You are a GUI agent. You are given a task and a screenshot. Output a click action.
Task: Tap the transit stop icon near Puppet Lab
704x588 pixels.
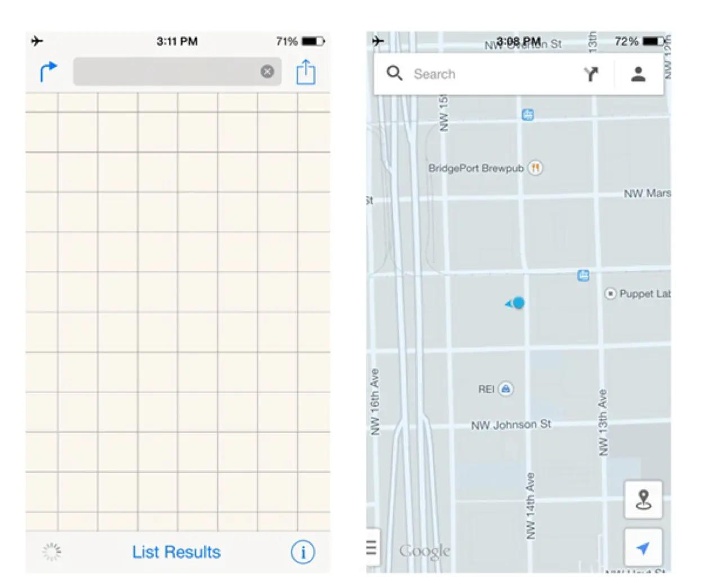pos(583,275)
